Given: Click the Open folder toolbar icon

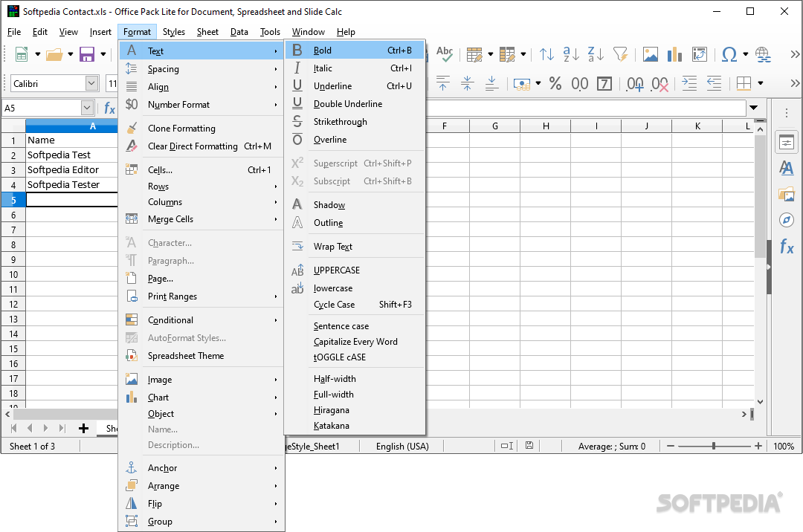Looking at the screenshot, I should [54, 54].
